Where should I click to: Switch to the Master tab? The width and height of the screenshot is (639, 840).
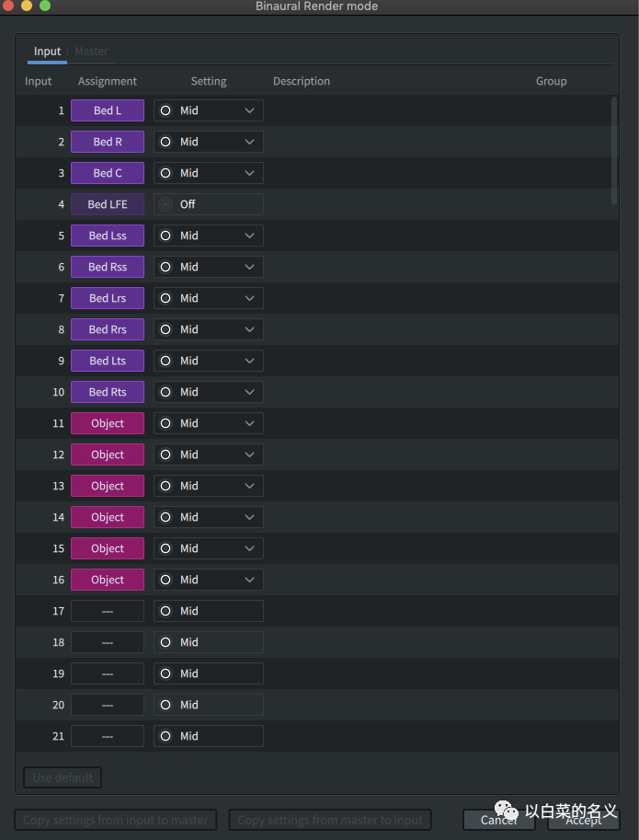[x=92, y=52]
